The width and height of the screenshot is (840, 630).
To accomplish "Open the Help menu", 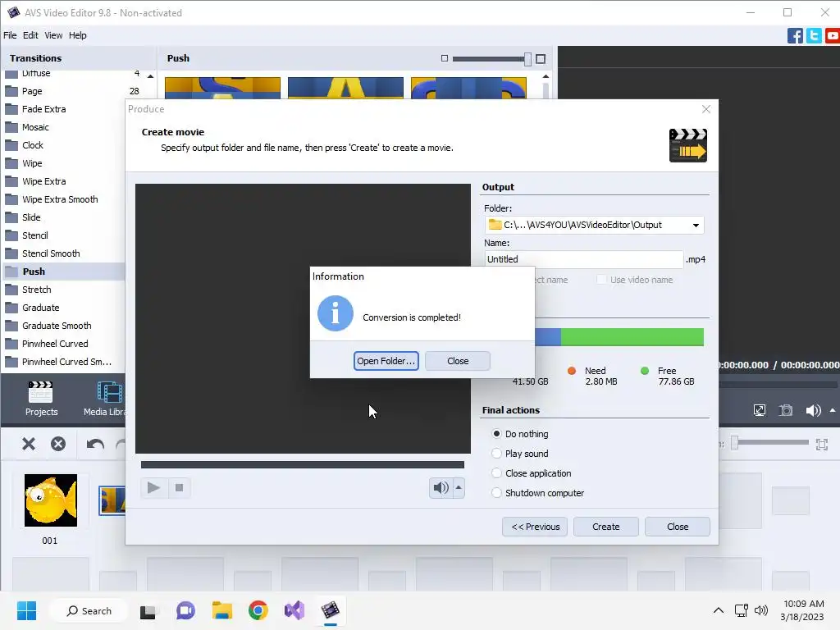I will coord(78,35).
